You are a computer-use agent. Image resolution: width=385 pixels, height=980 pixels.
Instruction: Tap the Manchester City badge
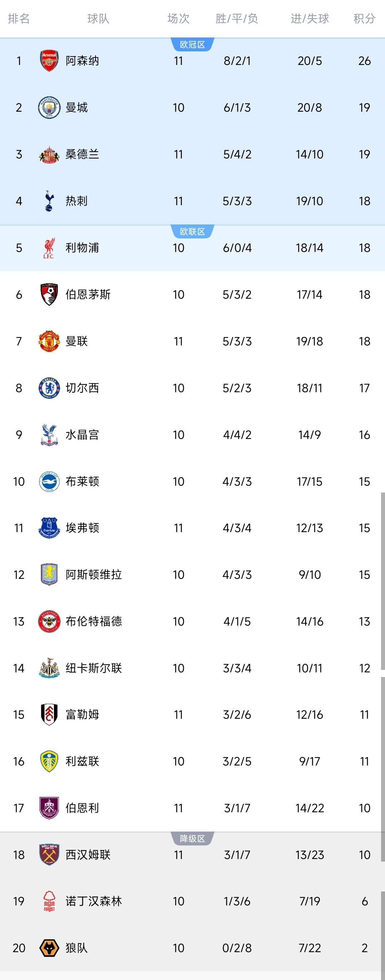pyautogui.click(x=49, y=108)
